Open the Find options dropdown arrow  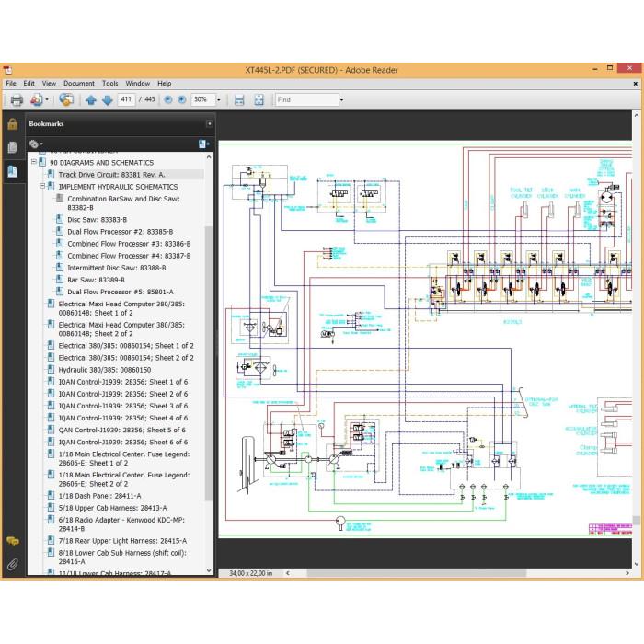(341, 99)
